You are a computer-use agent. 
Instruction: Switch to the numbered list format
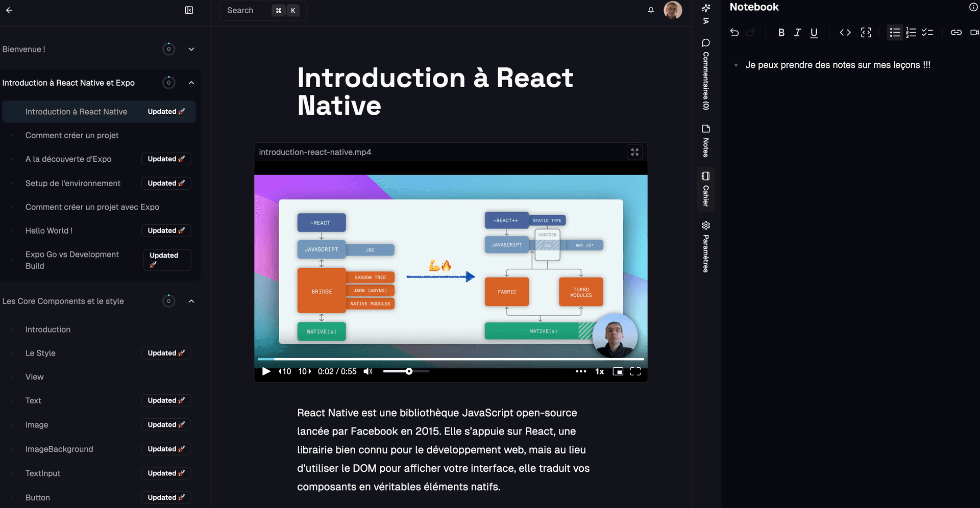click(911, 32)
